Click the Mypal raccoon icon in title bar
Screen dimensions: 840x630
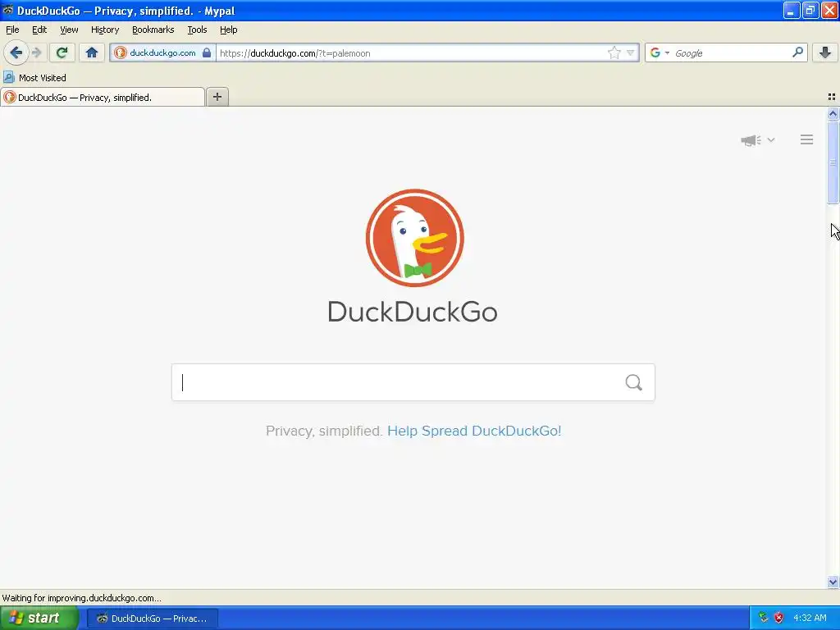tap(7, 10)
